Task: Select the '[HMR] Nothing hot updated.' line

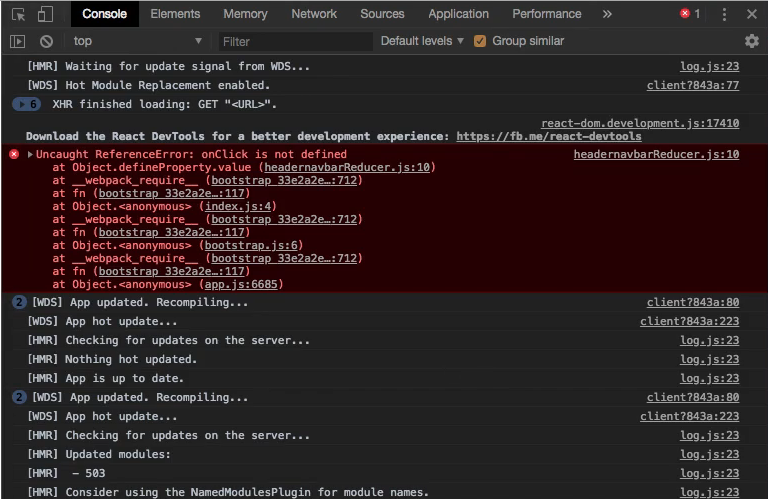Action: tap(112, 359)
